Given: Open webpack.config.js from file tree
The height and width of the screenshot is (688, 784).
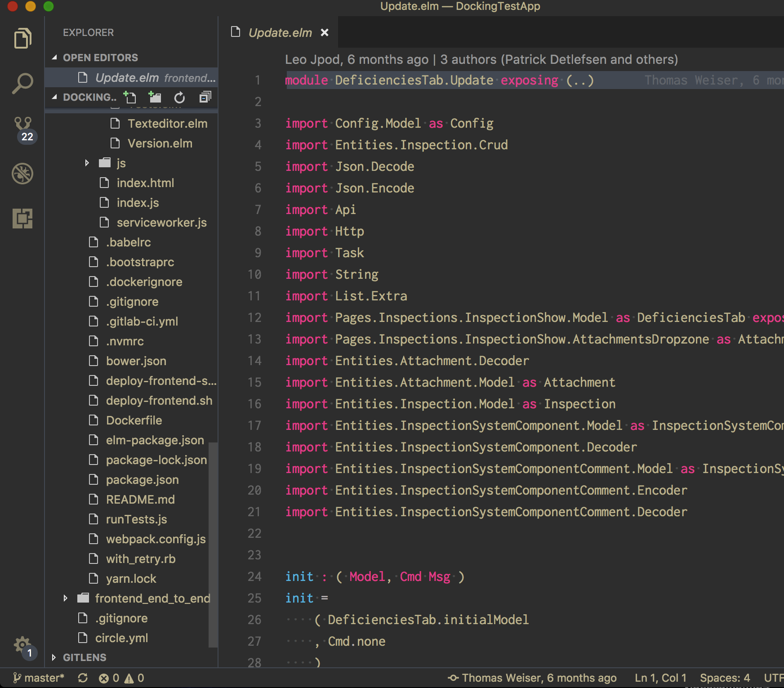Looking at the screenshot, I should click(x=156, y=539).
